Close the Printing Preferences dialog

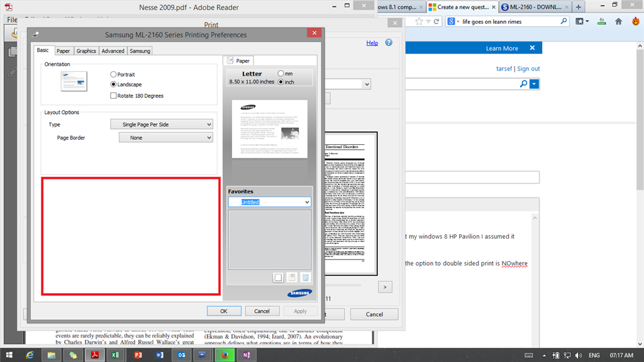314,33
